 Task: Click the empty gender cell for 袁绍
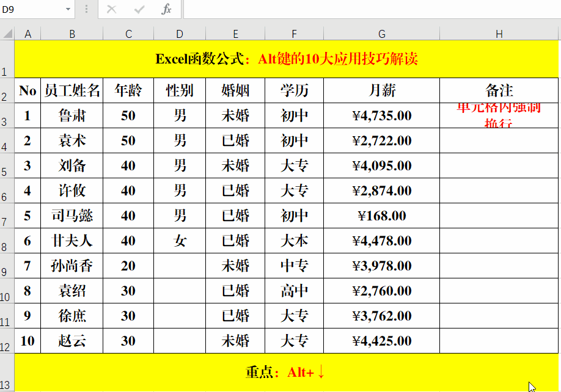coord(180,291)
